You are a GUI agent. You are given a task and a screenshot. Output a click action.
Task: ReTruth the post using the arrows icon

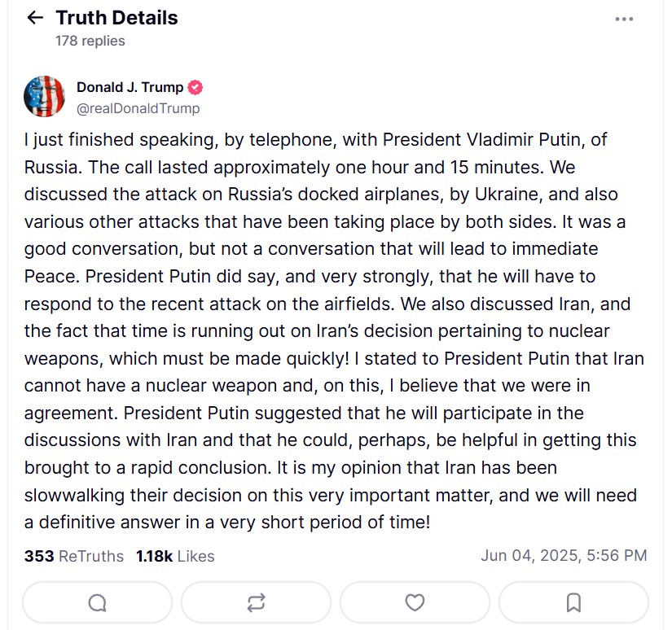pos(256,602)
